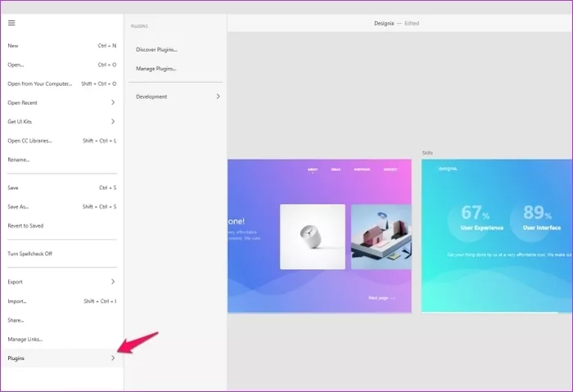Select the Skills artboard thumbnail
The height and width of the screenshot is (392, 573).
tap(497, 235)
